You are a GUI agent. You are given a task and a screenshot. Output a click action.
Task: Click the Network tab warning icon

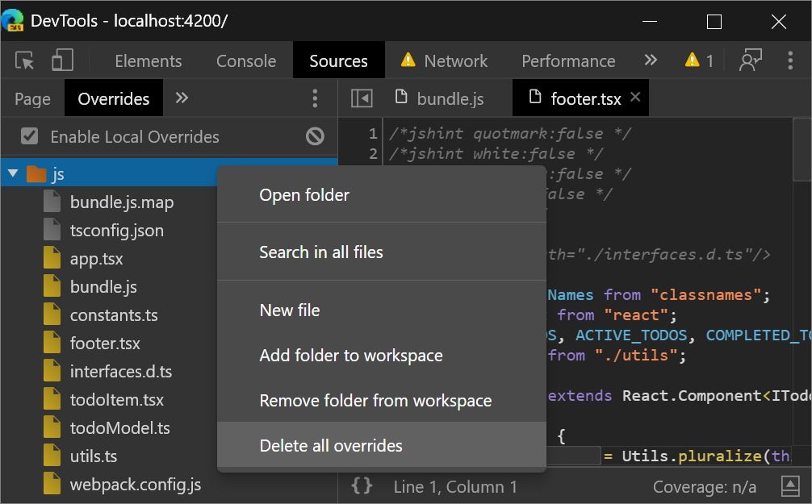(408, 60)
